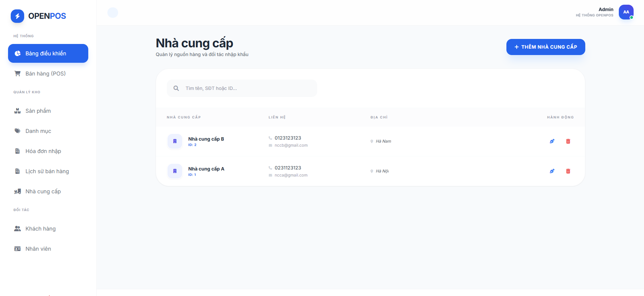Click phone number 0123123123

[288, 138]
